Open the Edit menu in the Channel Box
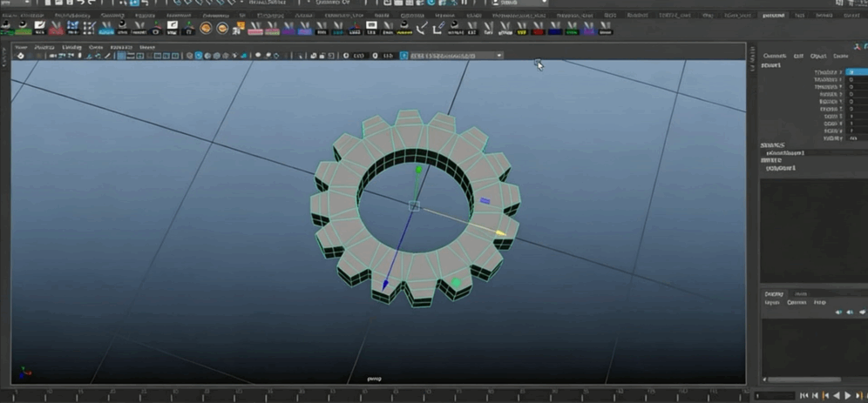 click(798, 56)
